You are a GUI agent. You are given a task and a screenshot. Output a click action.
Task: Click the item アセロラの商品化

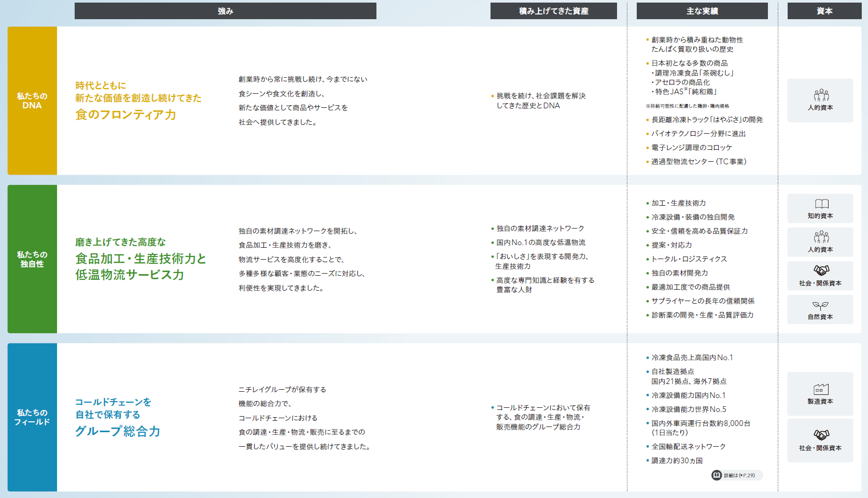(680, 82)
